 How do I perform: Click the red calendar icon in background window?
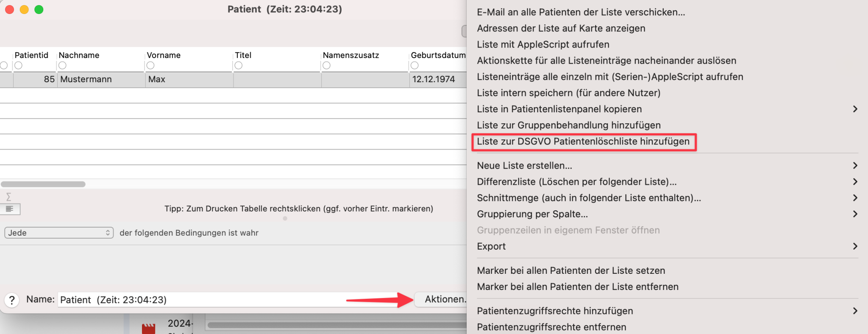pyautogui.click(x=148, y=328)
